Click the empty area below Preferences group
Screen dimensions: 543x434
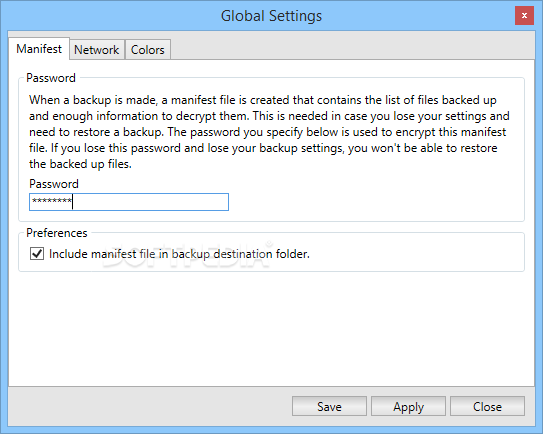click(272, 328)
